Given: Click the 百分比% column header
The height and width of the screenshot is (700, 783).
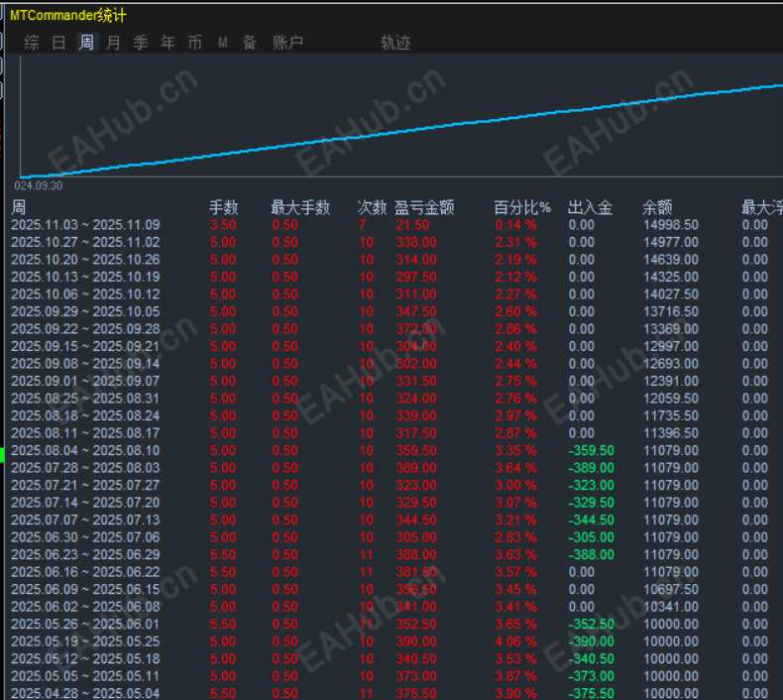Looking at the screenshot, I should click(x=522, y=207).
